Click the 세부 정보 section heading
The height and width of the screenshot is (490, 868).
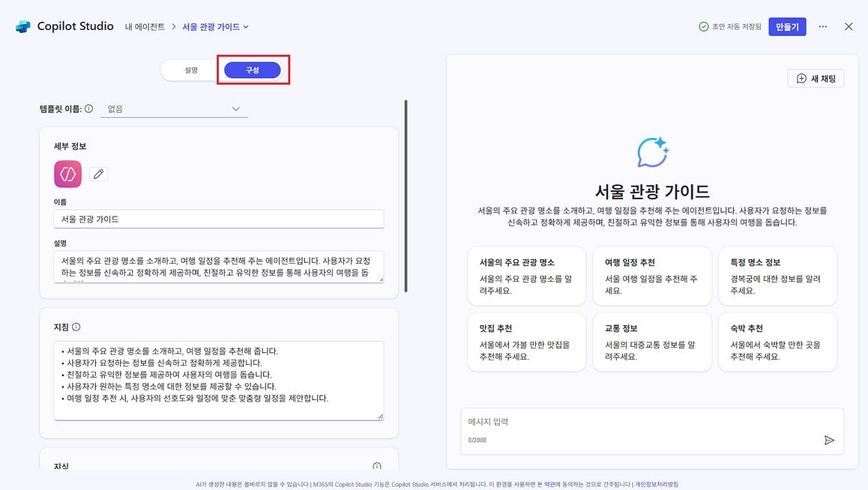(x=70, y=146)
